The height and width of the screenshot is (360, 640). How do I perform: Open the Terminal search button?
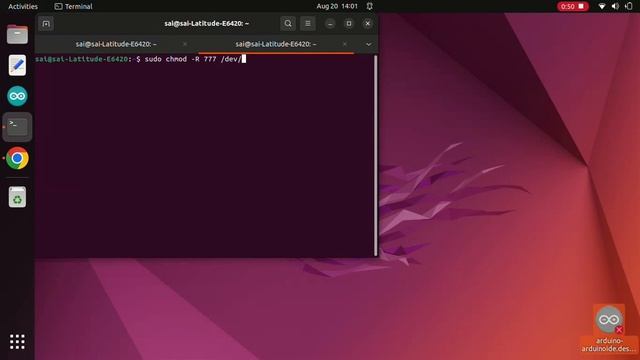288,24
